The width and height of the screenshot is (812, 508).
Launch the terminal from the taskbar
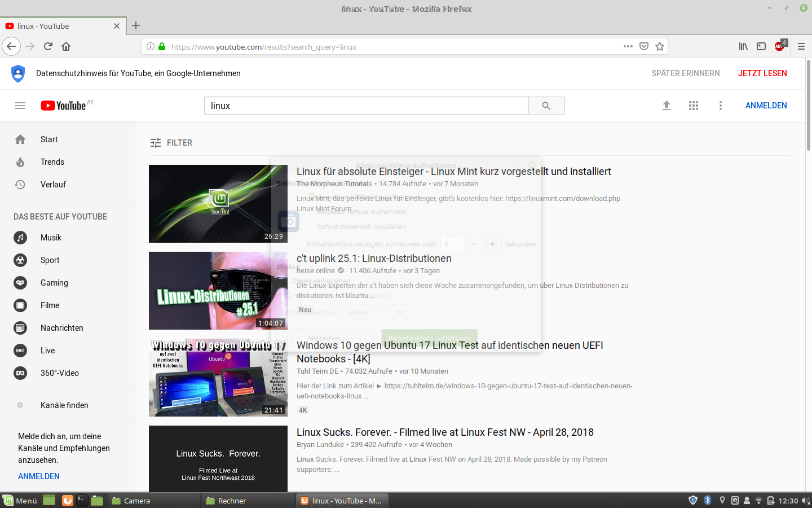pyautogui.click(x=82, y=501)
